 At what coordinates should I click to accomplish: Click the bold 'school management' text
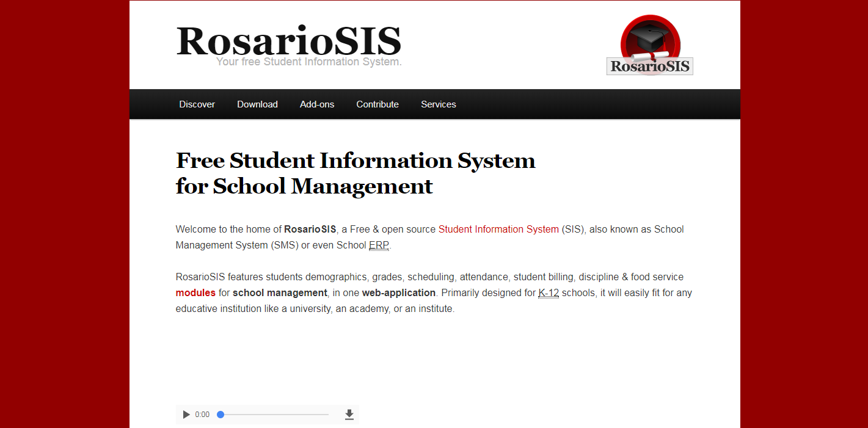pyautogui.click(x=280, y=293)
